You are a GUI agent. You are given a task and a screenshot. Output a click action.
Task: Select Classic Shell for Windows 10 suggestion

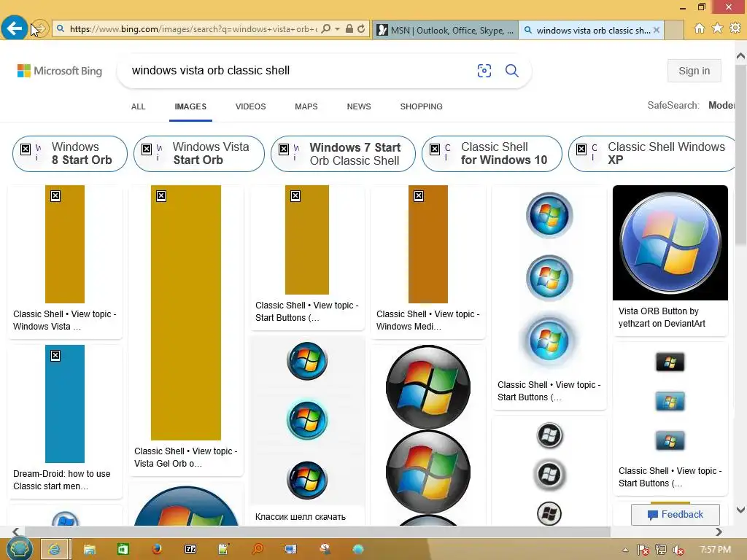[492, 154]
